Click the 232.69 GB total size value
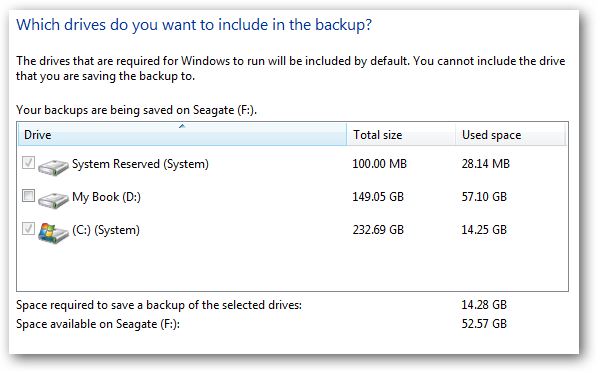 (x=378, y=230)
